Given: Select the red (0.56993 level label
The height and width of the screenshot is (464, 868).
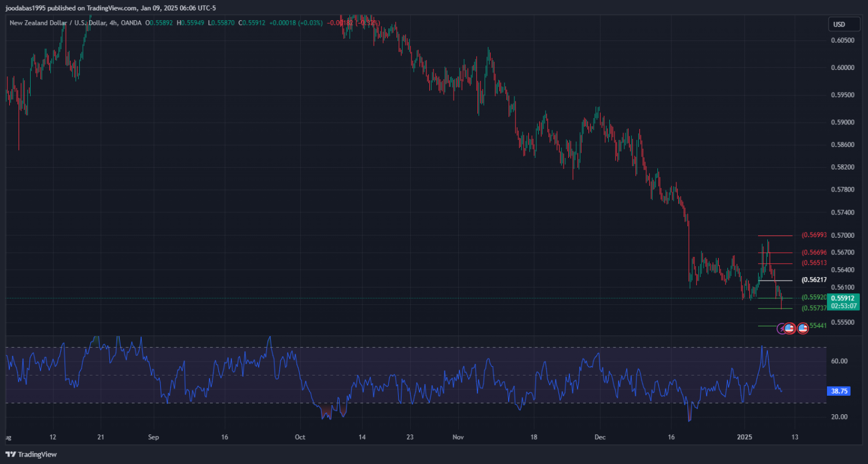Looking at the screenshot, I should (x=813, y=235).
